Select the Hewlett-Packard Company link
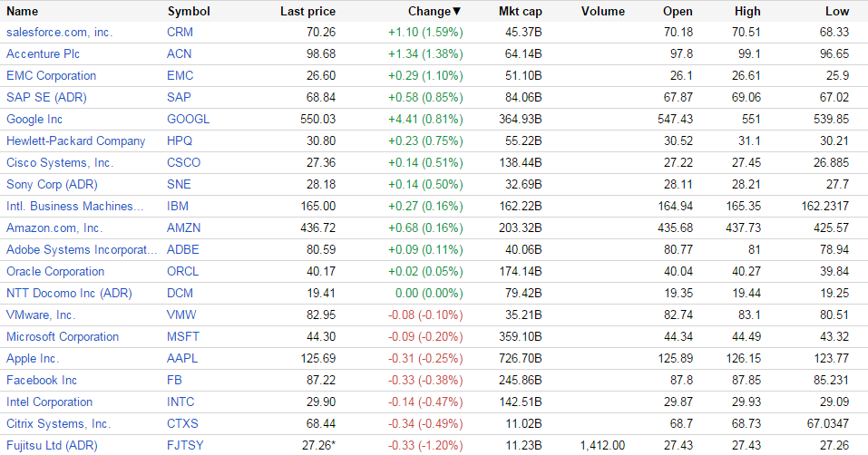The image size is (868, 455). (75, 140)
